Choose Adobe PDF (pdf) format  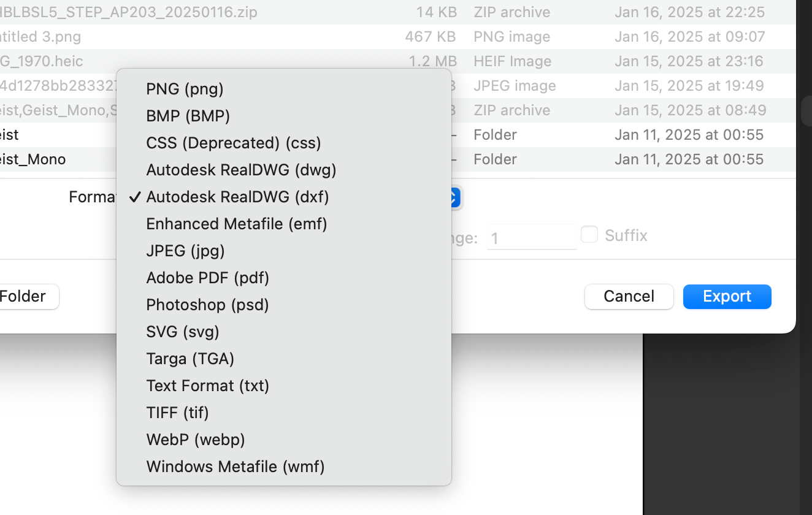207,278
